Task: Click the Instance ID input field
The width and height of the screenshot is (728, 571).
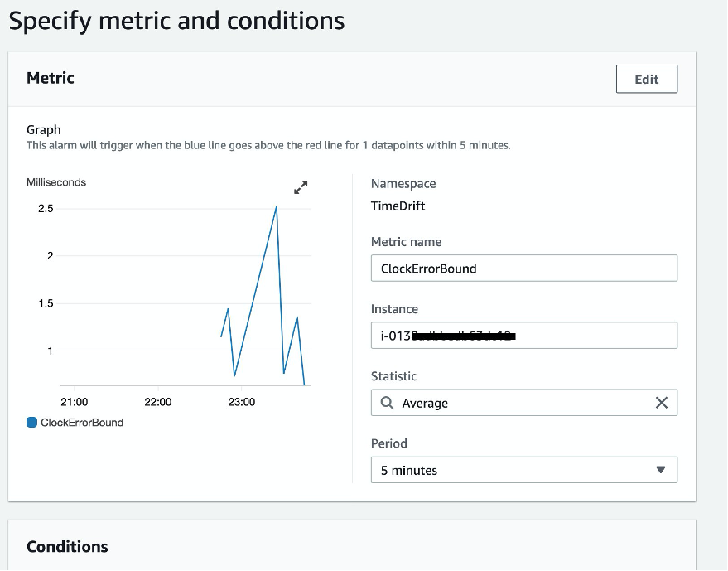Action: click(x=523, y=335)
